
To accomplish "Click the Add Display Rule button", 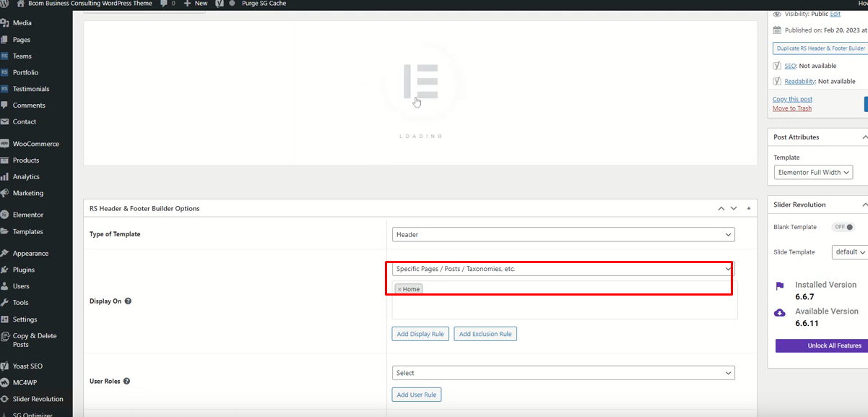I will tap(420, 334).
